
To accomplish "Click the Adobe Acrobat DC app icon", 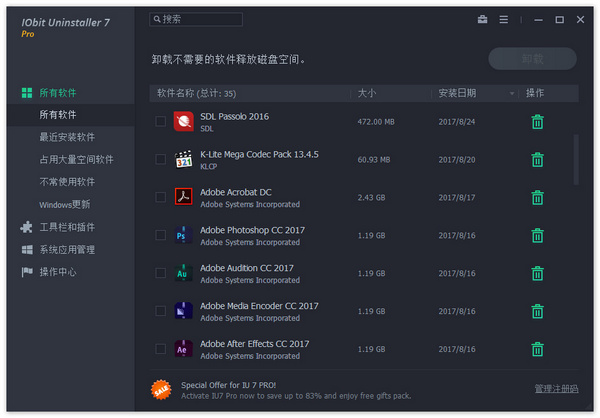I will 184,197.
